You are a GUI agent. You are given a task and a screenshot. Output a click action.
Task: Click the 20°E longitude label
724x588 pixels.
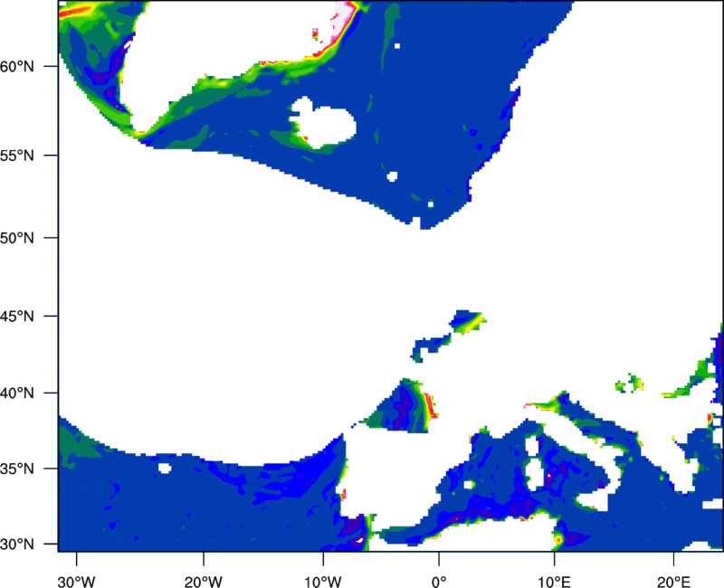click(673, 582)
